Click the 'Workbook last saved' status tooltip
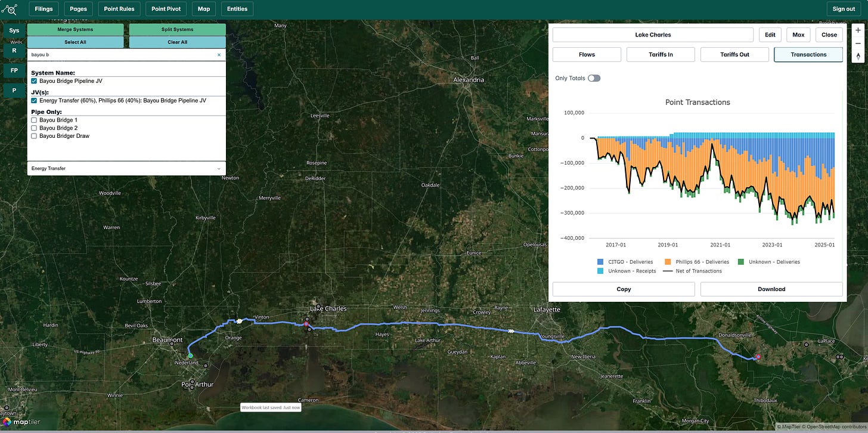The image size is (868, 433). pyautogui.click(x=271, y=407)
